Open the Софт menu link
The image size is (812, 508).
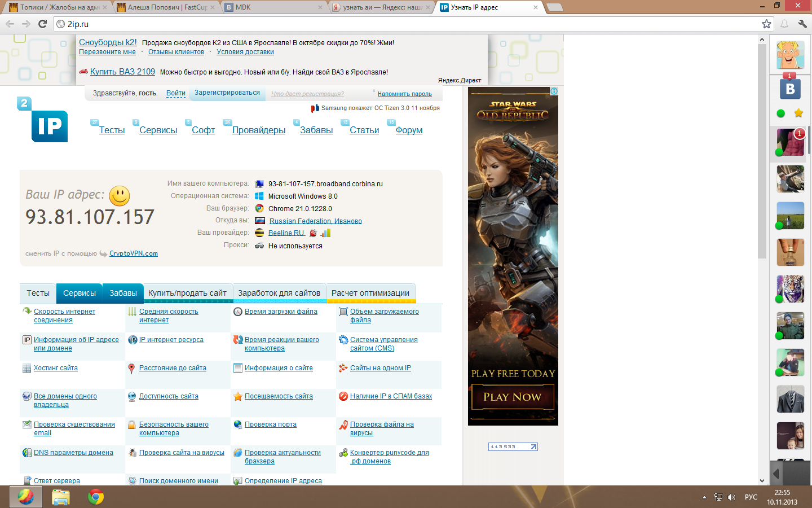[x=203, y=130]
